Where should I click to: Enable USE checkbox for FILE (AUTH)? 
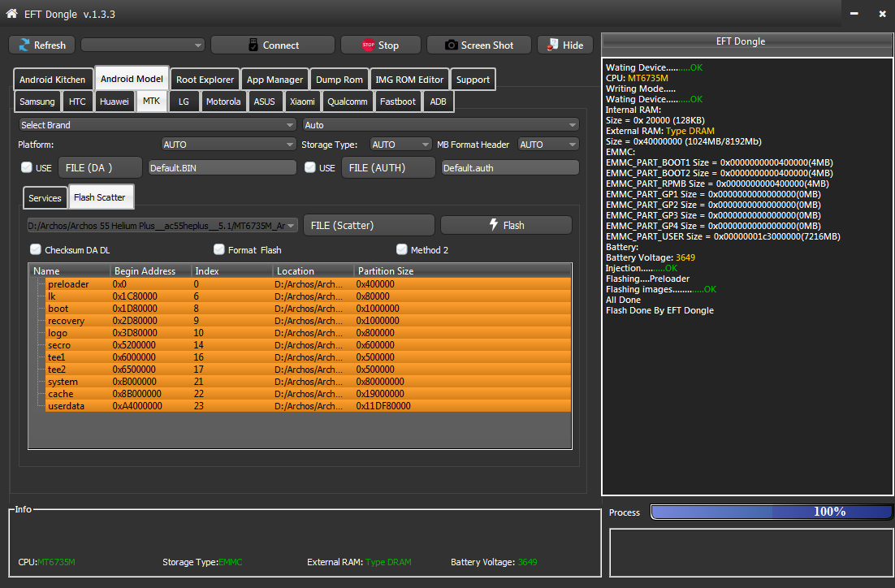tap(310, 167)
